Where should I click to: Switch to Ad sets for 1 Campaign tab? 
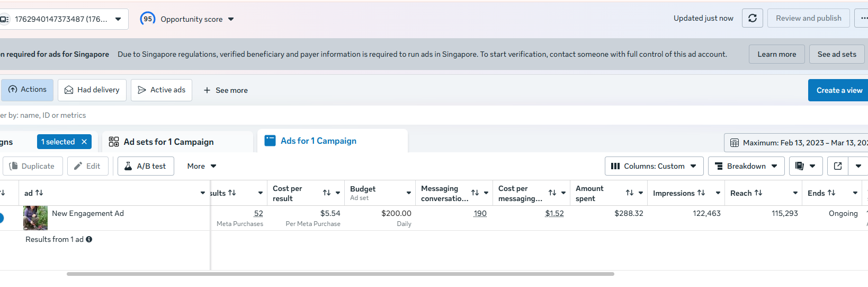click(168, 142)
